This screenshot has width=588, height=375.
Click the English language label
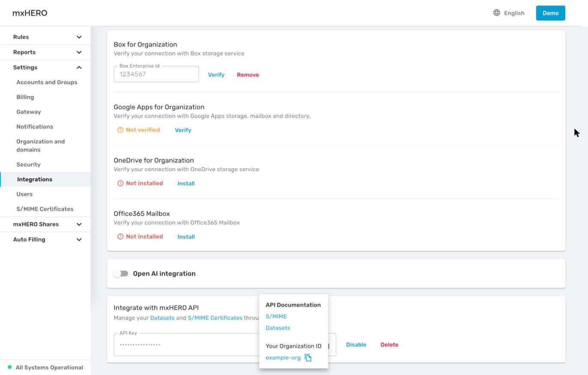tap(514, 13)
